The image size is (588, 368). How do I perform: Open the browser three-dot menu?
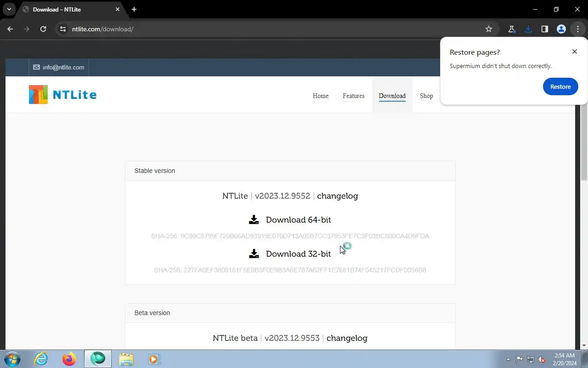coord(578,29)
